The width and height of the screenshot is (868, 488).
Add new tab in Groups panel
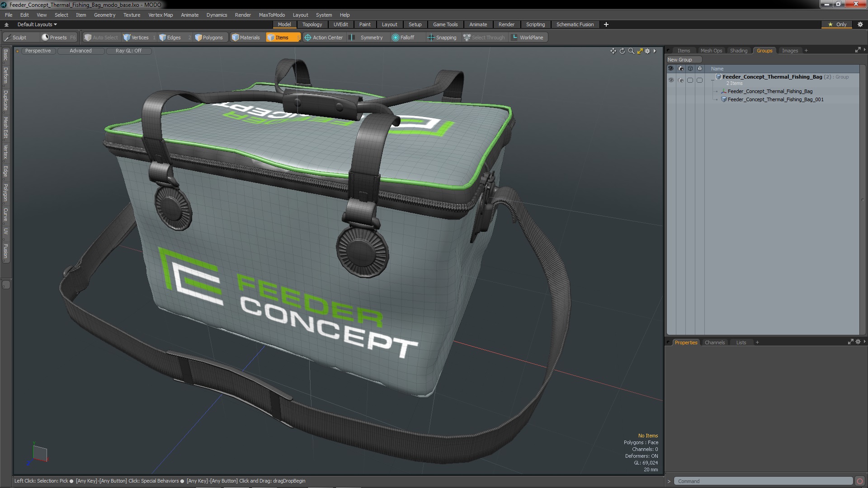[x=806, y=51]
